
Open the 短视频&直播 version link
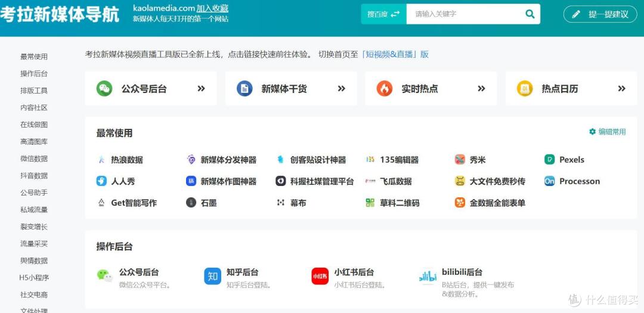point(395,54)
